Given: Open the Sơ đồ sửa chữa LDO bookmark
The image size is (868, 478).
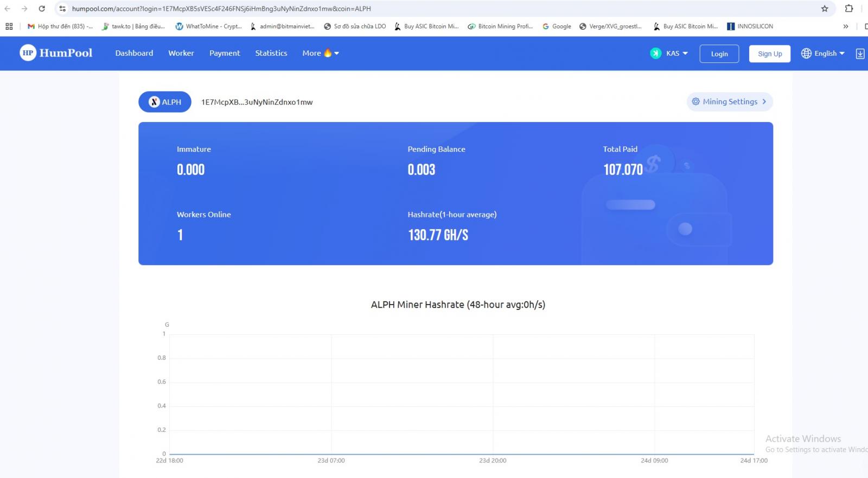Looking at the screenshot, I should 355,26.
